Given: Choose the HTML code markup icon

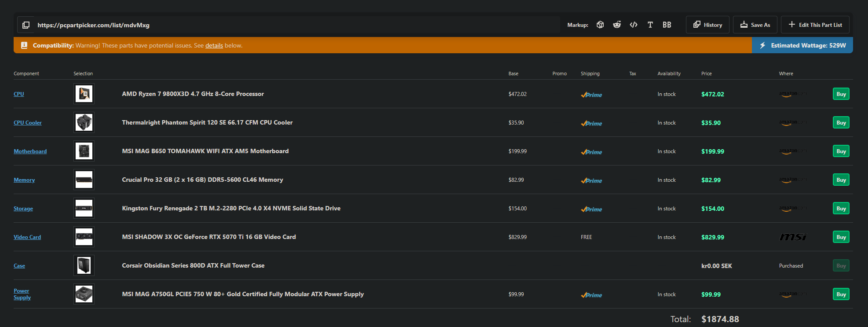Looking at the screenshot, I should pos(634,25).
